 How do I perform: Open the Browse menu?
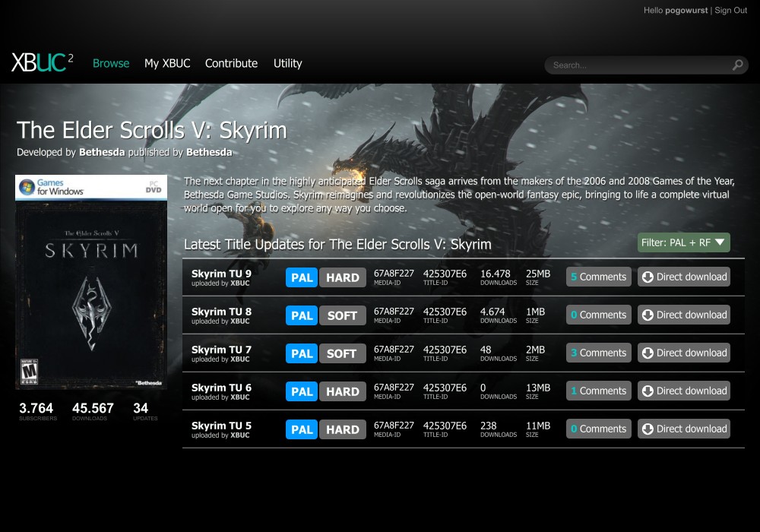click(x=111, y=63)
